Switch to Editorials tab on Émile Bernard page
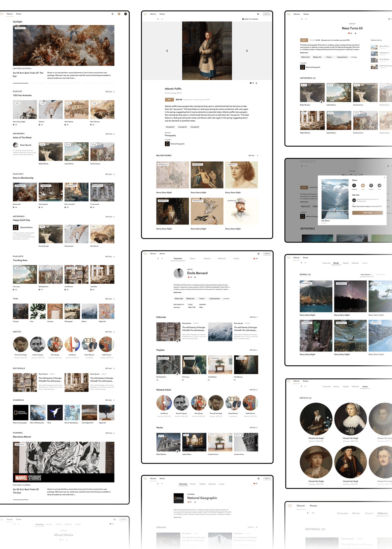This screenshot has height=549, width=392. click(222, 259)
